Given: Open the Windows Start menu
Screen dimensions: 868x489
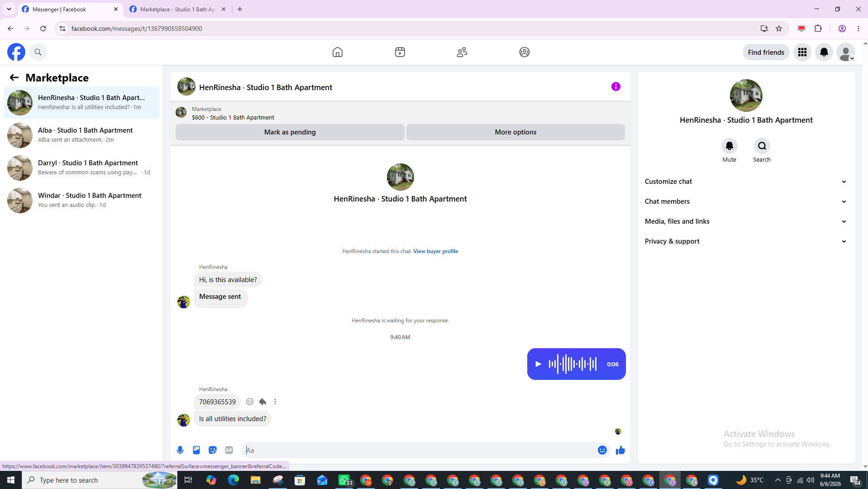Looking at the screenshot, I should click(x=11, y=480).
